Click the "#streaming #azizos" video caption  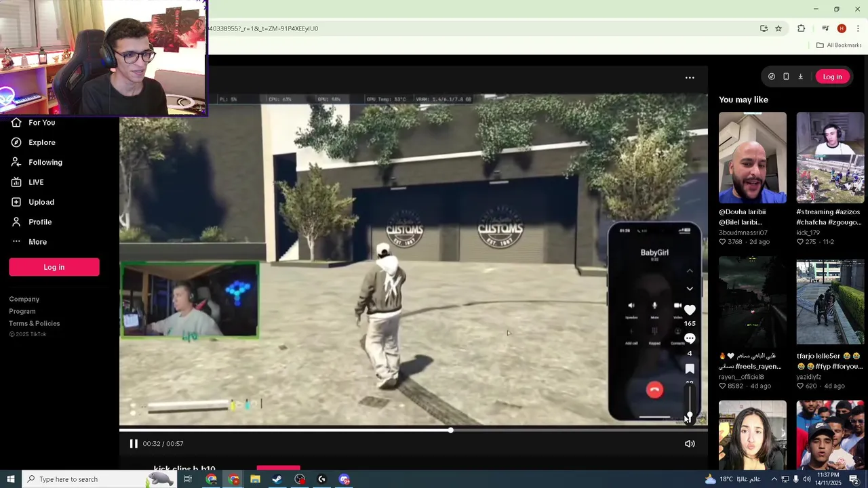point(829,217)
